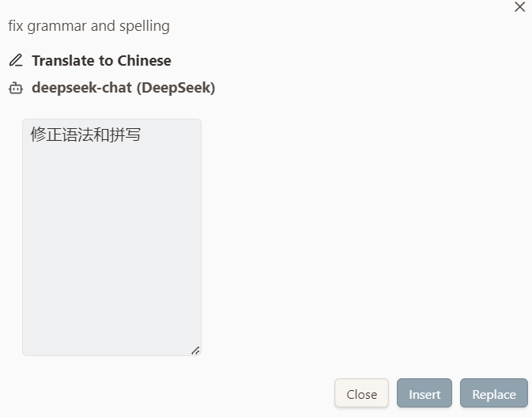Image resolution: width=532 pixels, height=417 pixels.
Task: Click the word Translate in the command title
Action: click(x=63, y=60)
